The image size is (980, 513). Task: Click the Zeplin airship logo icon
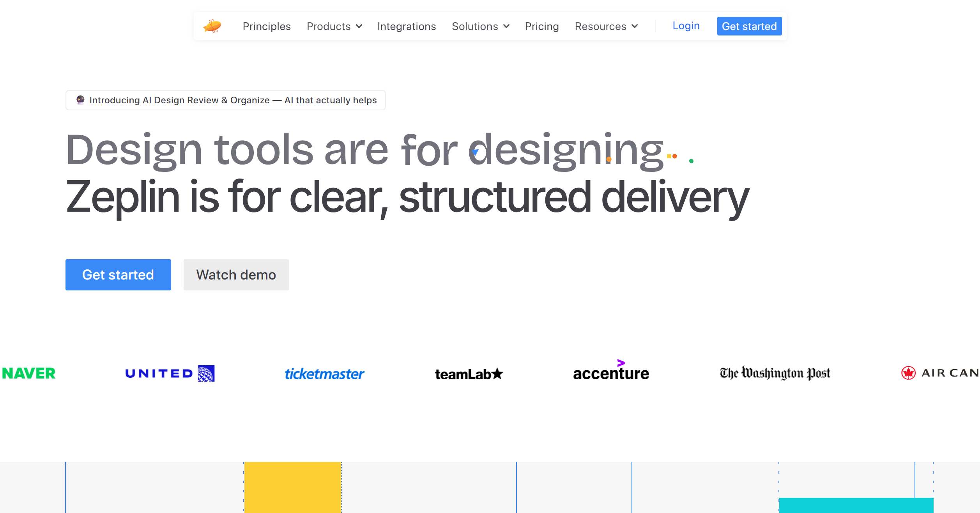point(212,26)
